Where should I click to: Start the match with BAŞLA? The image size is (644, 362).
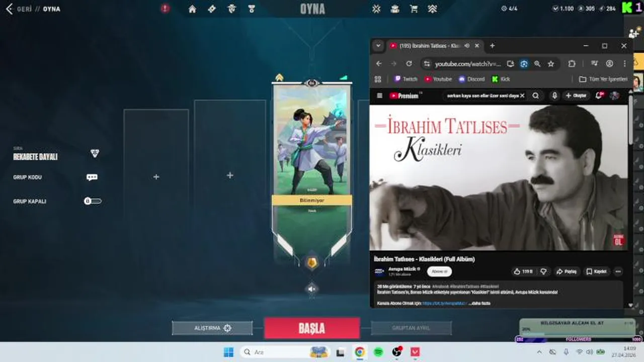click(312, 328)
